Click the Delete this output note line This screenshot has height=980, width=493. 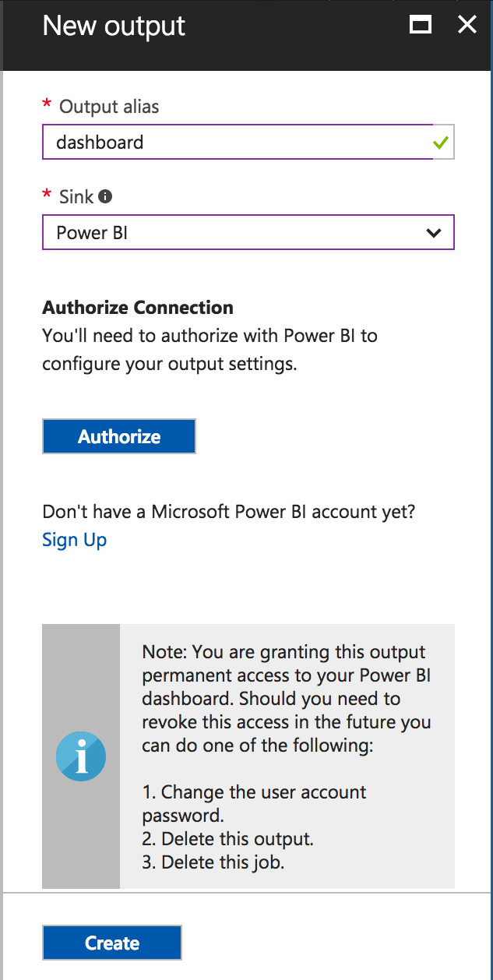227,839
